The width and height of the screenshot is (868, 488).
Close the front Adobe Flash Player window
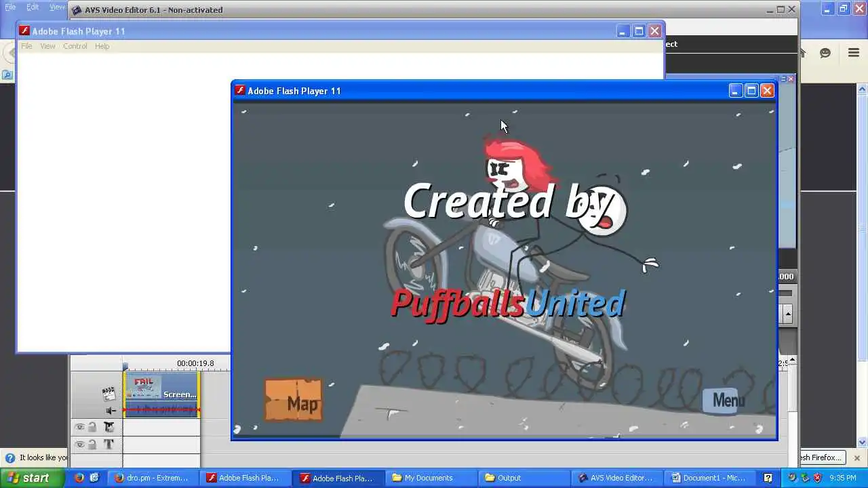(x=767, y=90)
